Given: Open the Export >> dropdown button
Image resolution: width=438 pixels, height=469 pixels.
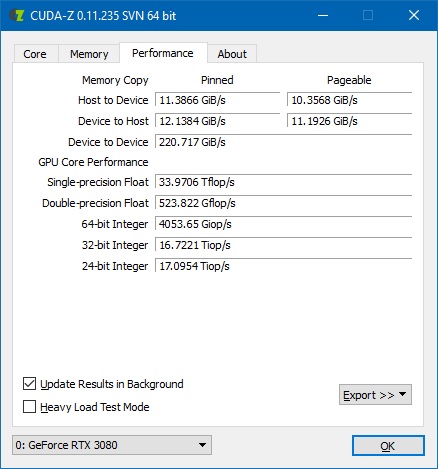Looking at the screenshot, I should (x=375, y=395).
